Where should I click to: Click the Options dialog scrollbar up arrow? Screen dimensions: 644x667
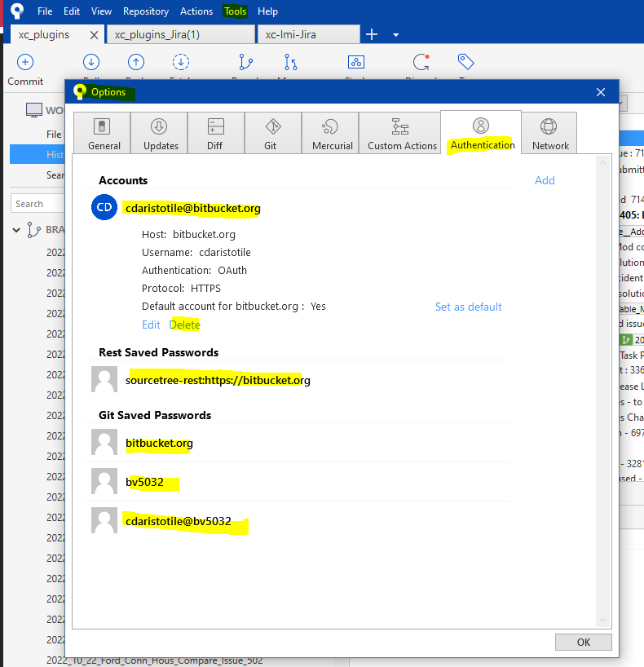(602, 162)
